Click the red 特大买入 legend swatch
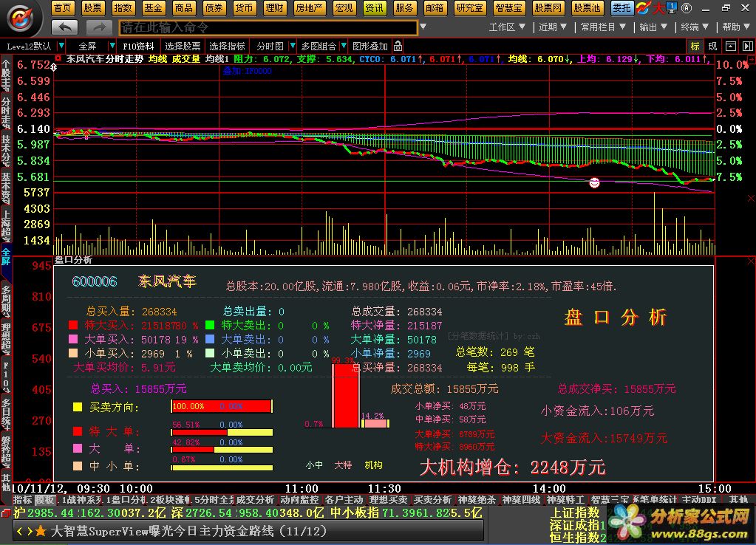 pos(73,325)
